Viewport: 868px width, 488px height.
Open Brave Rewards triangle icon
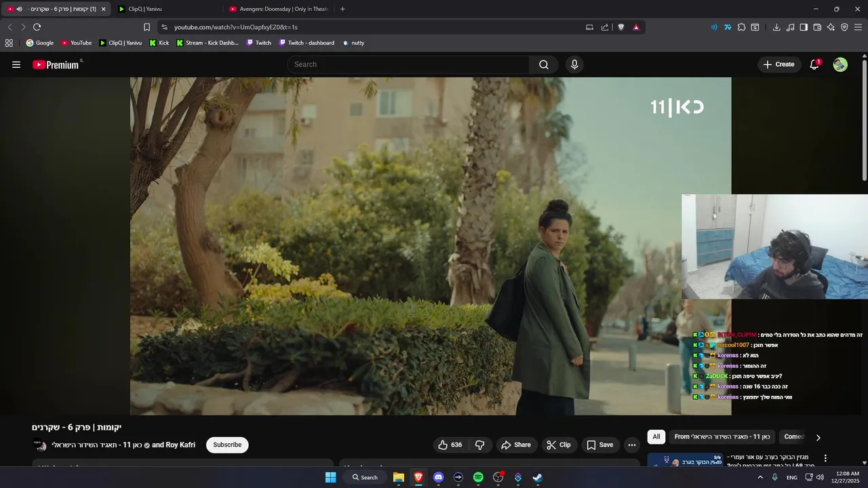point(636,27)
